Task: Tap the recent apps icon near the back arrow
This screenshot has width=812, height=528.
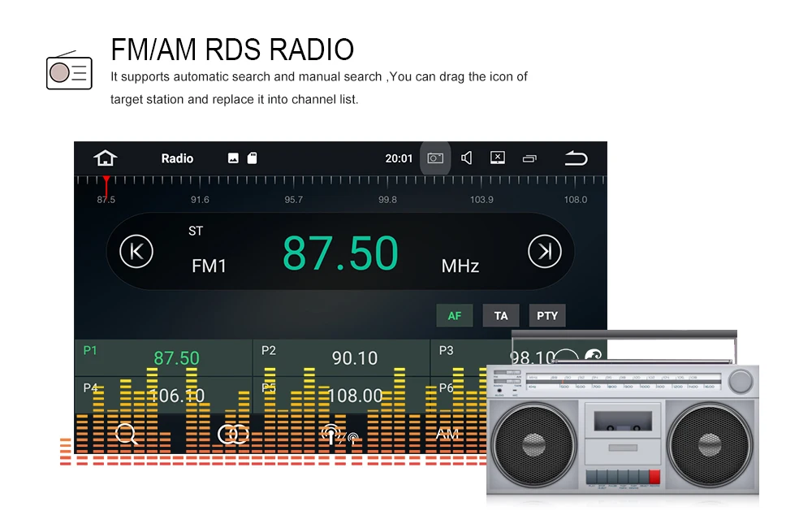Action: pyautogui.click(x=529, y=158)
